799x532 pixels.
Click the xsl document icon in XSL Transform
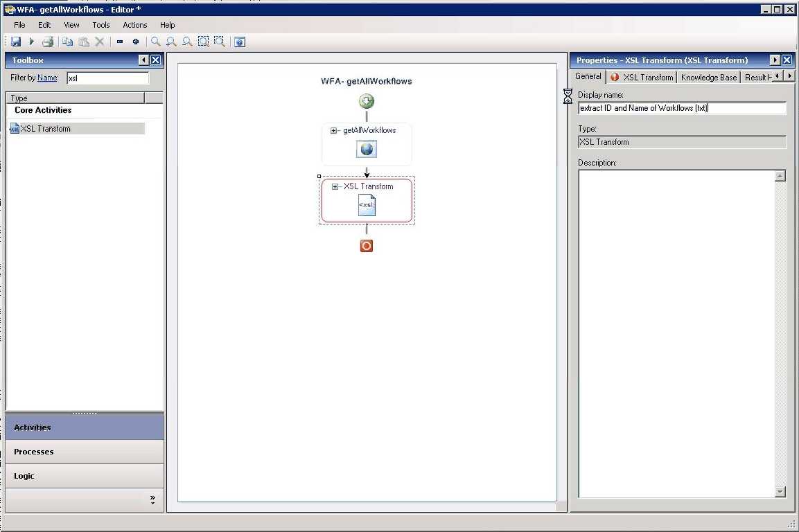(367, 205)
